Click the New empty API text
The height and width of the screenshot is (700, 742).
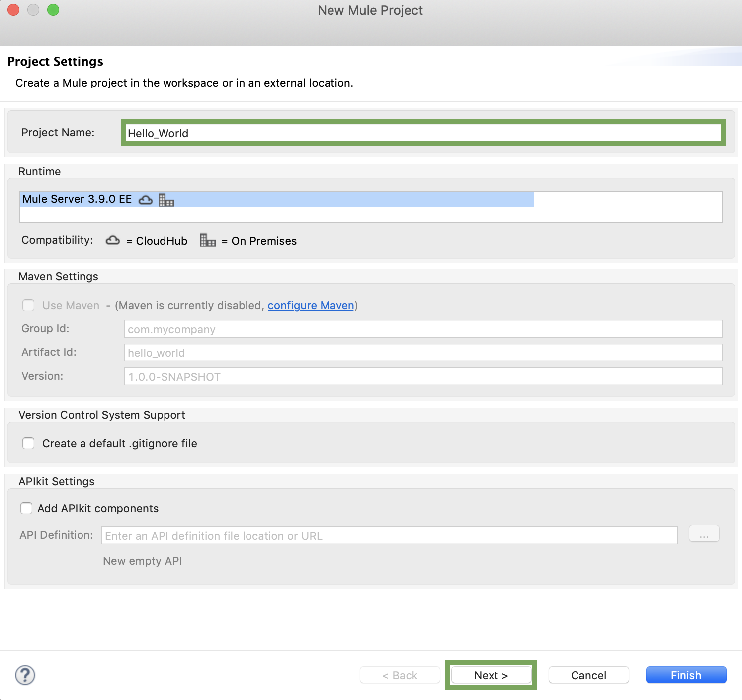pos(143,561)
